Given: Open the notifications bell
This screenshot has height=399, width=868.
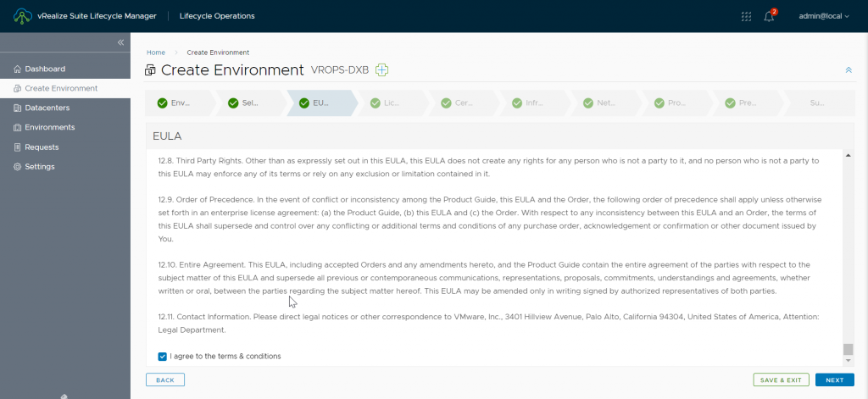Looking at the screenshot, I should (769, 16).
